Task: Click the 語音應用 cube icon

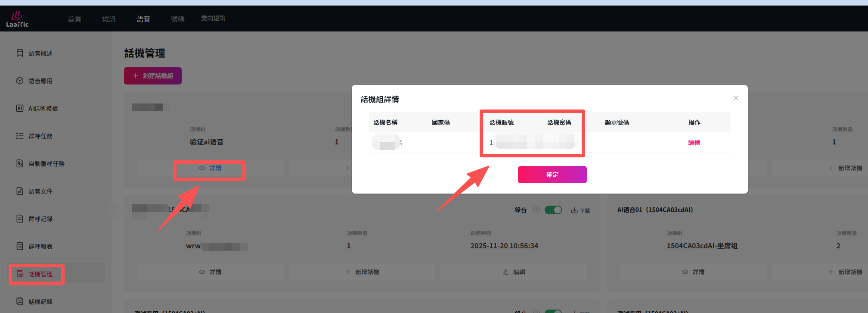Action: [19, 81]
